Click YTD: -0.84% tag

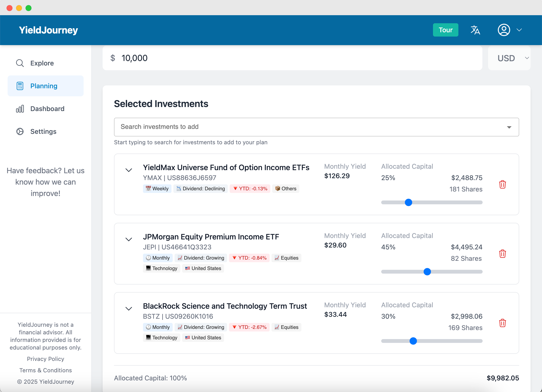pos(249,258)
